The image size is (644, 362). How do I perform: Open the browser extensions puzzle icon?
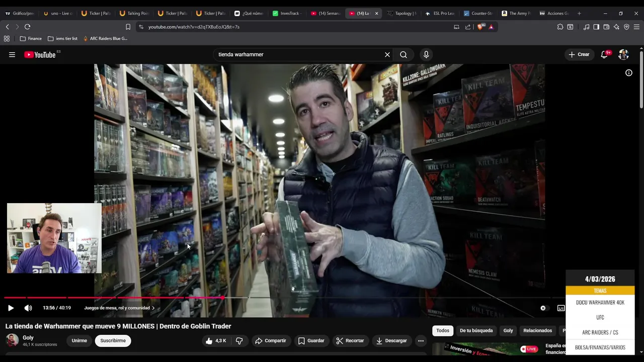click(x=560, y=27)
